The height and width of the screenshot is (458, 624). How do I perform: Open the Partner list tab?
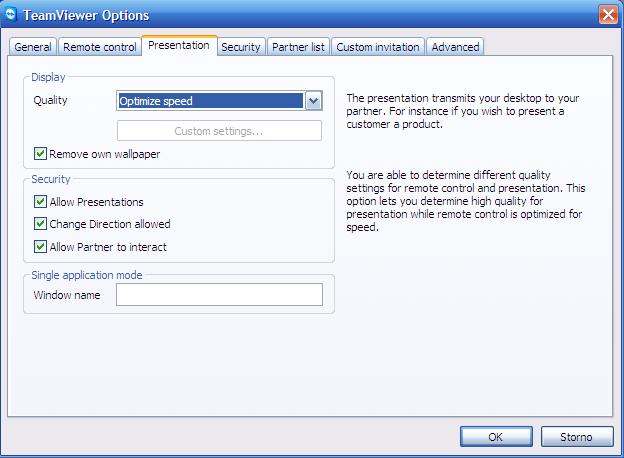pos(298,47)
